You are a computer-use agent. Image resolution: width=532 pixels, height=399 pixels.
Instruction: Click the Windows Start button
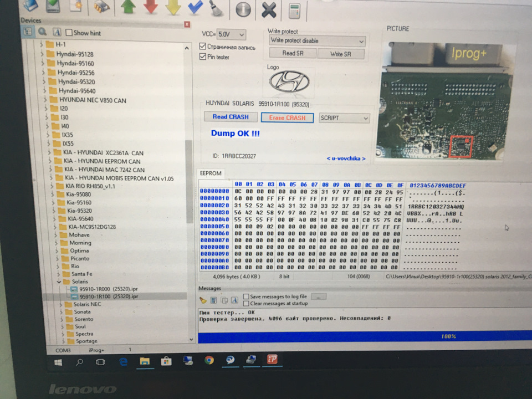tap(58, 362)
